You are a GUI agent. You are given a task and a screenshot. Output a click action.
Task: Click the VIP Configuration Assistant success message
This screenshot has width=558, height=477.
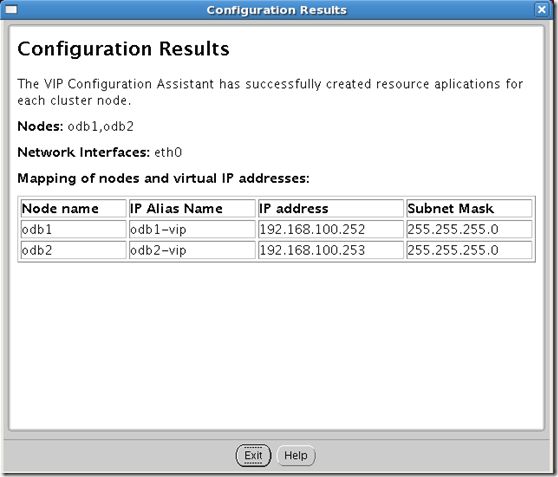pos(270,92)
